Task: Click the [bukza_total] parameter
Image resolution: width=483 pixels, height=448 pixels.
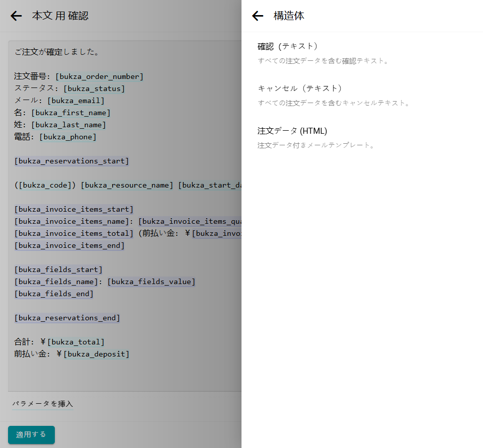Action: point(76,342)
